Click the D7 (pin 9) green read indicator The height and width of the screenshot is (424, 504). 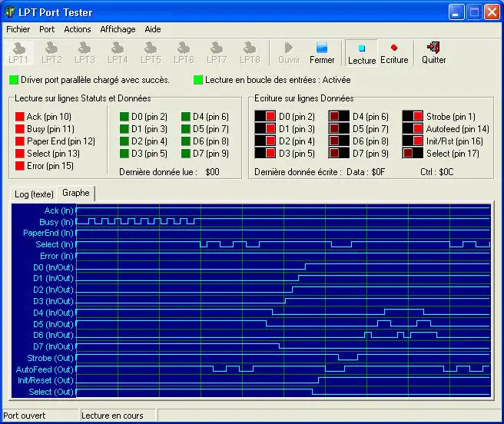pyautogui.click(x=186, y=154)
